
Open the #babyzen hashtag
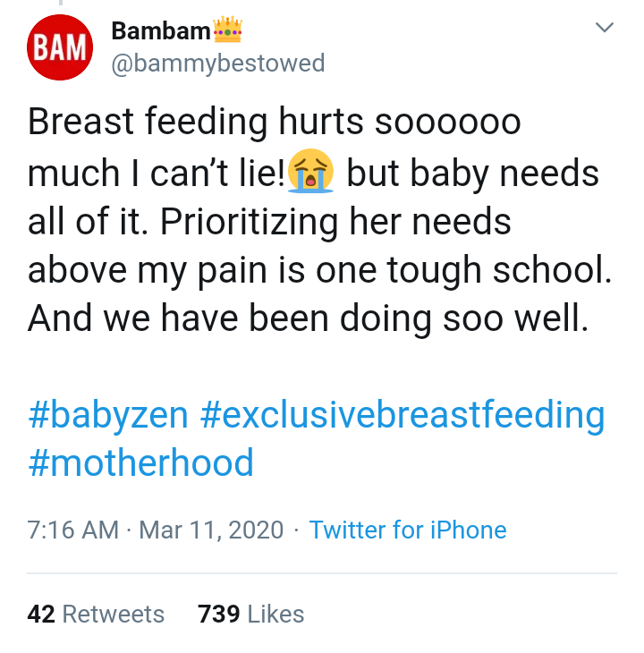tap(108, 415)
